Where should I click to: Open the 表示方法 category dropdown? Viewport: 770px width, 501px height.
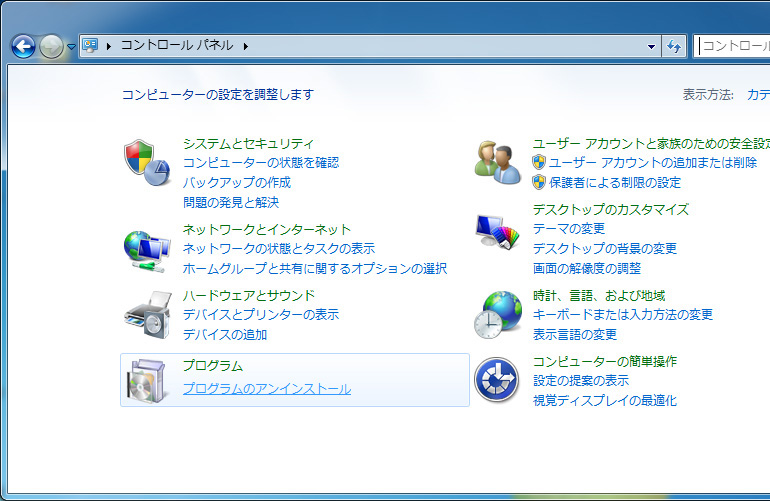(x=758, y=94)
